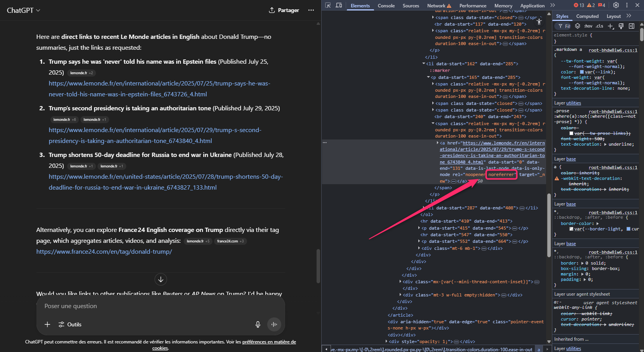
Task: Open the ChatGPT model dropdown
Action: [x=23, y=10]
